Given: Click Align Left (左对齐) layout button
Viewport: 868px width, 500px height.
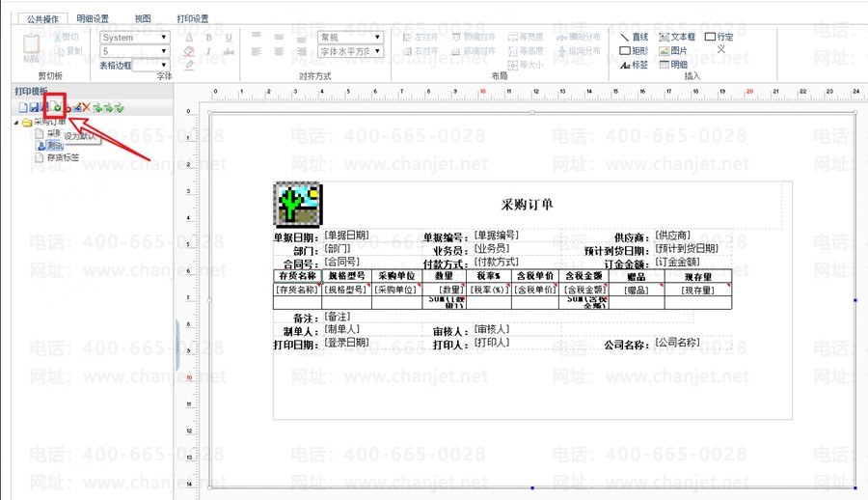Looking at the screenshot, I should [420, 37].
